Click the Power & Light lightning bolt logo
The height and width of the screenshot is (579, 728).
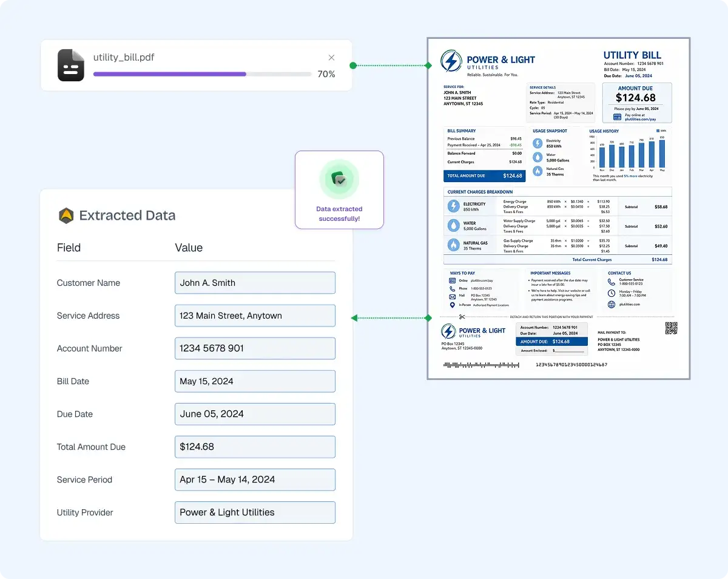(450, 60)
